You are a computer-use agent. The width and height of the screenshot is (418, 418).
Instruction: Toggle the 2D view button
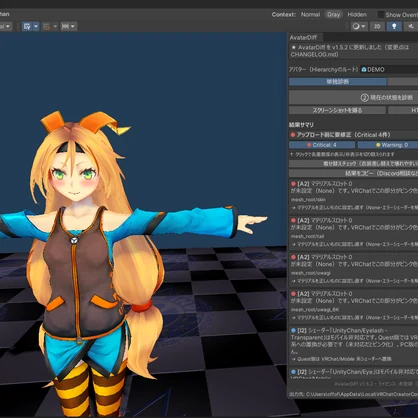pyautogui.click(x=377, y=26)
